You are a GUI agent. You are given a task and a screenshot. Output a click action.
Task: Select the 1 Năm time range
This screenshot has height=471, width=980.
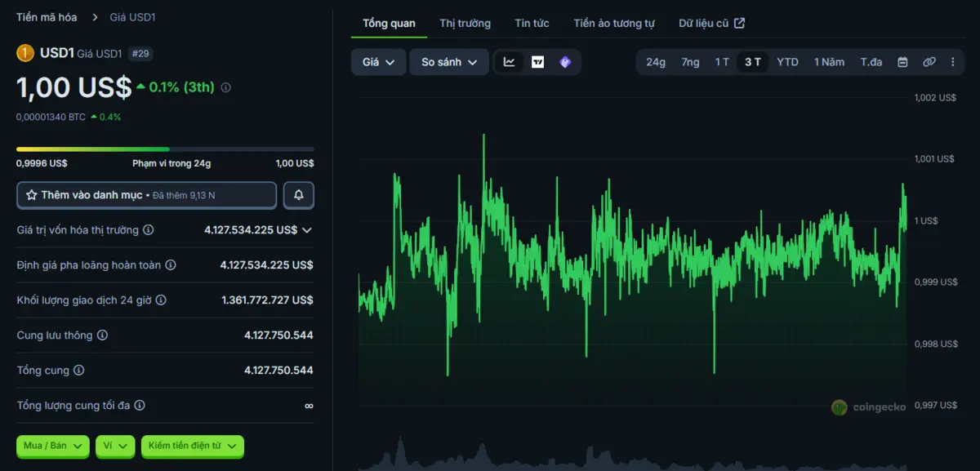829,62
